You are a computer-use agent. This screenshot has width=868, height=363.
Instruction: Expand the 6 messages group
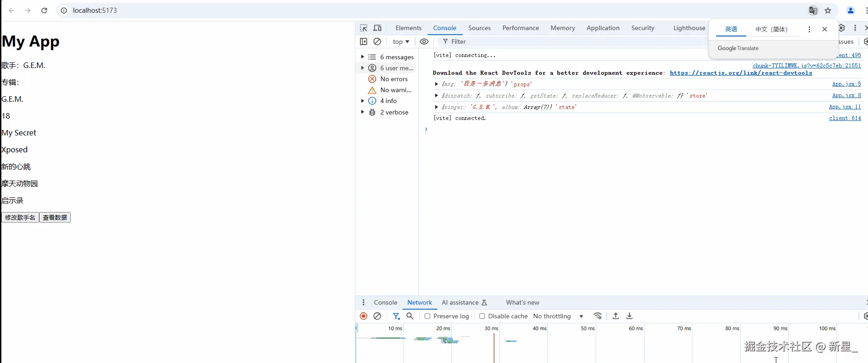click(363, 57)
